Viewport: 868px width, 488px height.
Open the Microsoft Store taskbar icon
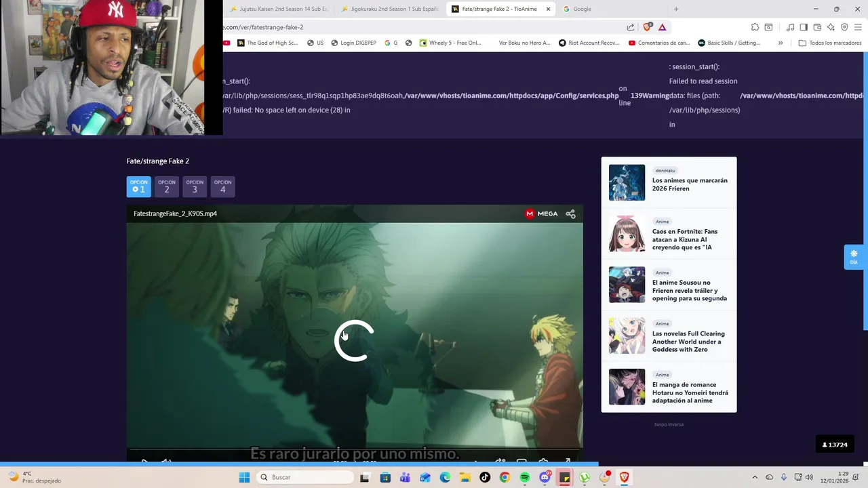385,477
